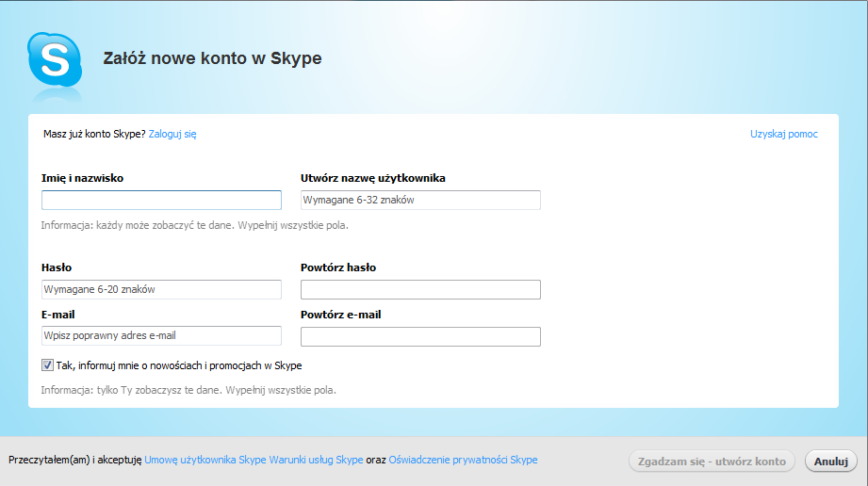Click the Anuluj button
Screen dimensions: 868x486
tap(831, 462)
